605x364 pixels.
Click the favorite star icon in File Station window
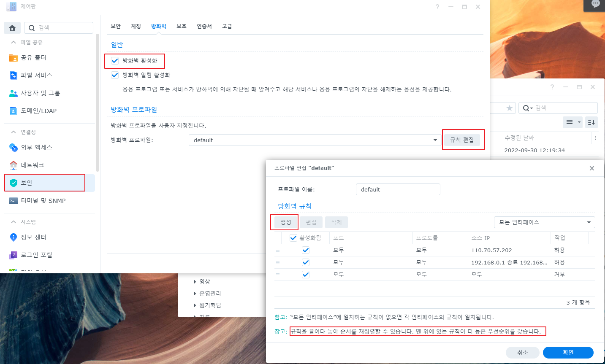pyautogui.click(x=510, y=108)
